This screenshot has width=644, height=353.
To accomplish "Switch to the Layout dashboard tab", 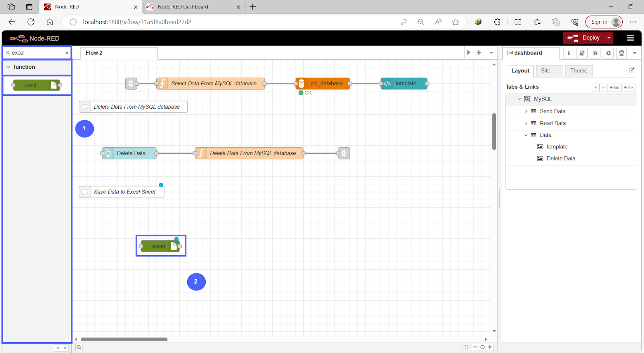I will (x=520, y=71).
